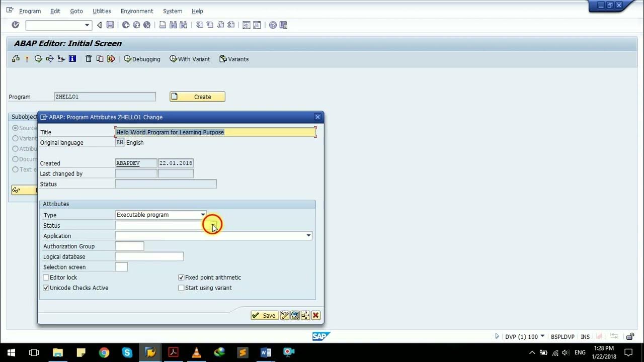
Task: Click the Check pencil icon next to Save
Action: click(x=285, y=315)
